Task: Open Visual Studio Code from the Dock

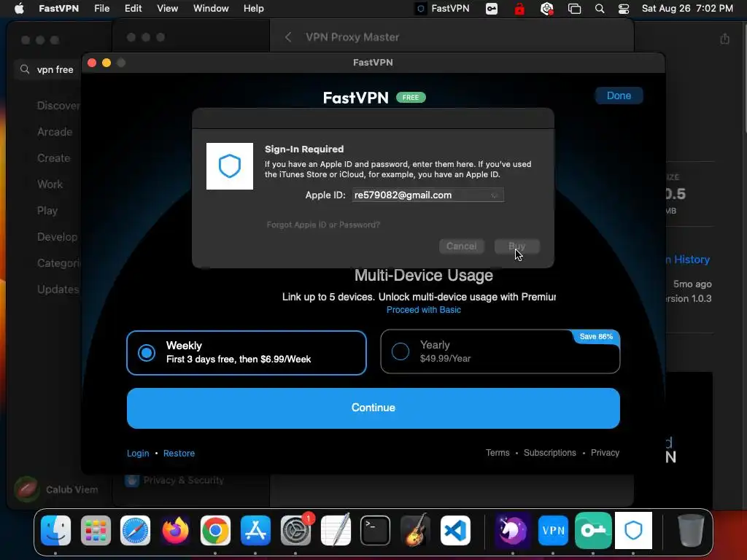Action: click(x=455, y=531)
